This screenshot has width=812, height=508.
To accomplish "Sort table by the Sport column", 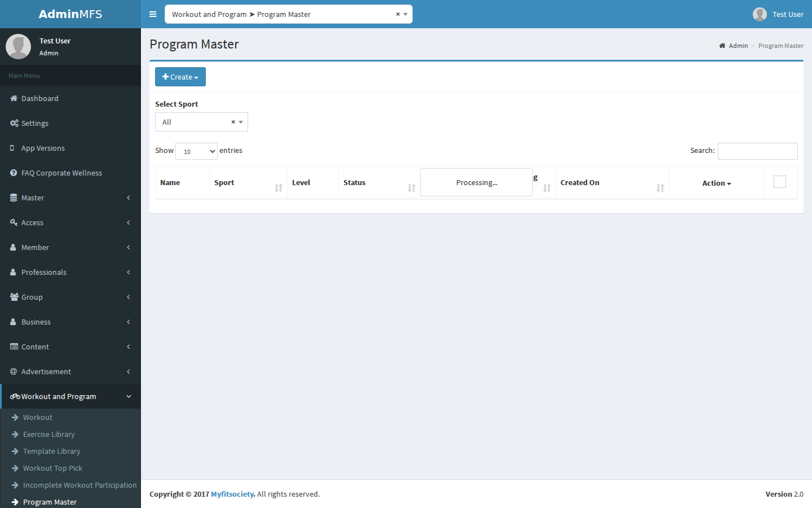I will click(248, 182).
